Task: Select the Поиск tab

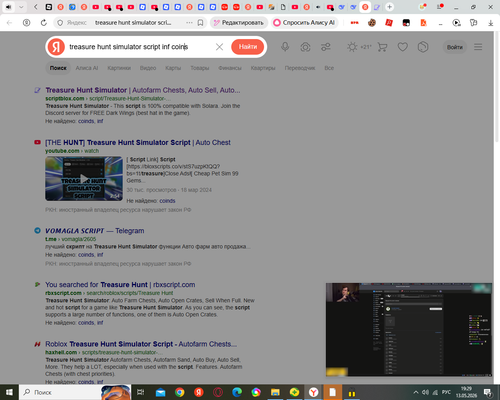Action: point(58,68)
